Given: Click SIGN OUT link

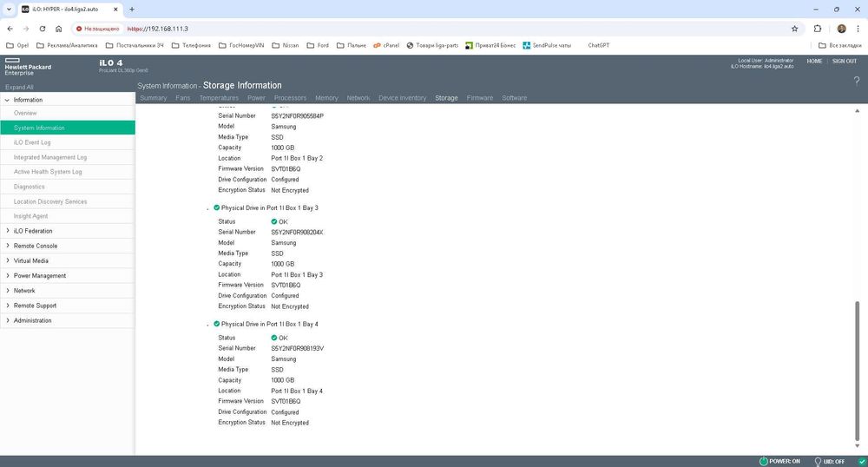Looking at the screenshot, I should (845, 62).
